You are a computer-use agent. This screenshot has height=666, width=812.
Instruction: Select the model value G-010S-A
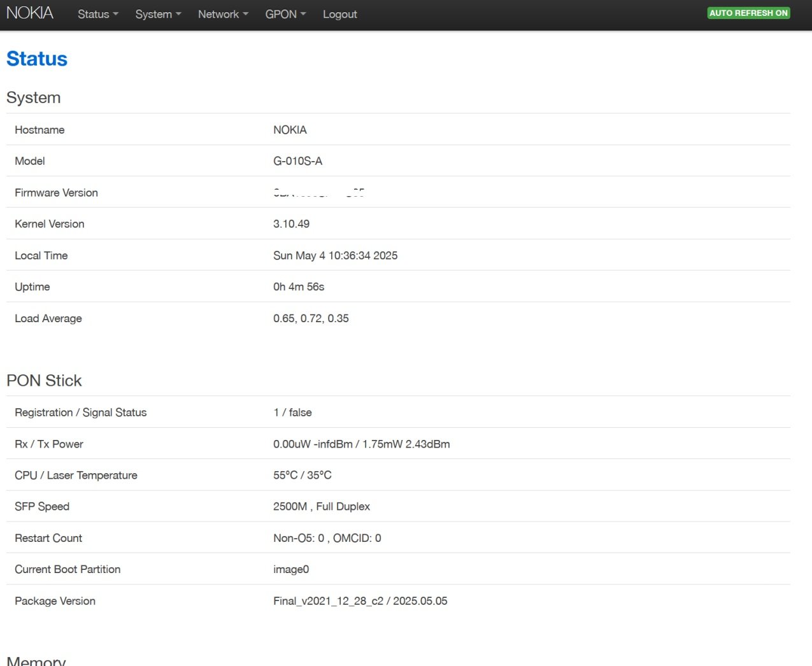[x=297, y=161]
